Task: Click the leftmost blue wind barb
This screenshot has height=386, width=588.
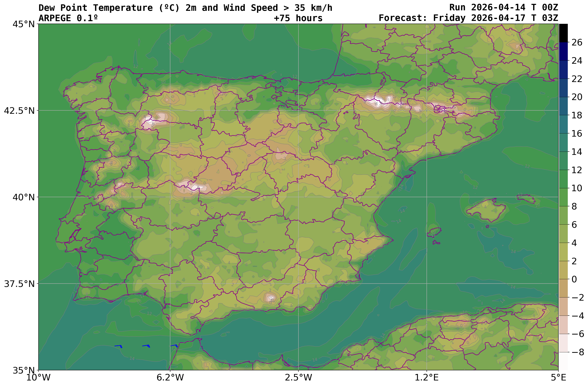Action: (119, 346)
